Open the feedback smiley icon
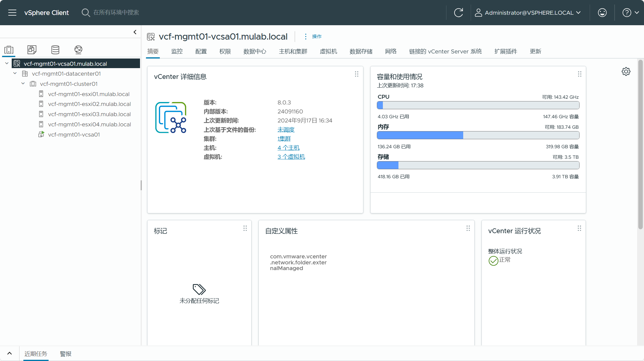 point(602,12)
